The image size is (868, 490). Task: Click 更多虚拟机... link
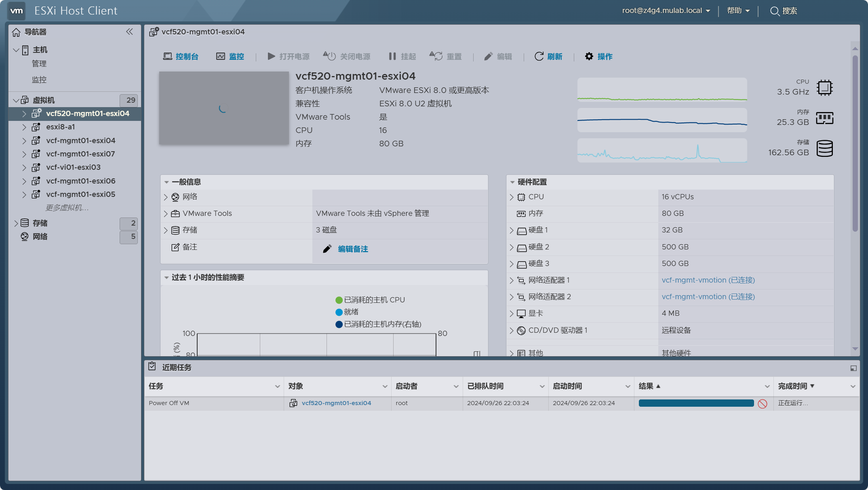[67, 208]
